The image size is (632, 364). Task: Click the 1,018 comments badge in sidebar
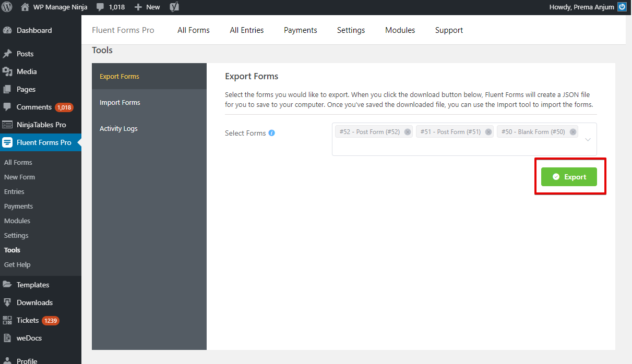pos(64,107)
